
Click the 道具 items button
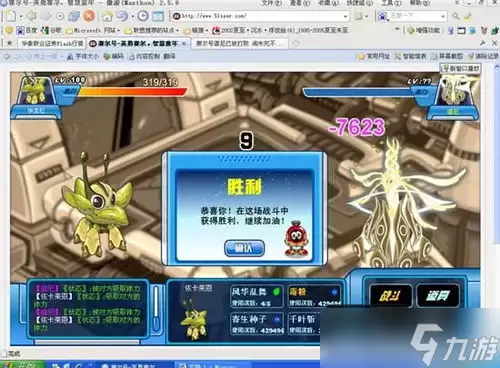tap(437, 295)
